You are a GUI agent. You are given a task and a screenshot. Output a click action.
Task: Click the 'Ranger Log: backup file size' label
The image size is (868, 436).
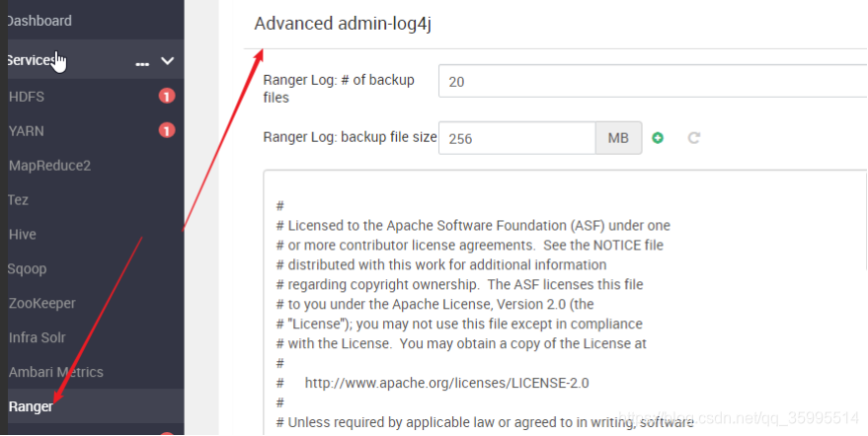point(350,137)
